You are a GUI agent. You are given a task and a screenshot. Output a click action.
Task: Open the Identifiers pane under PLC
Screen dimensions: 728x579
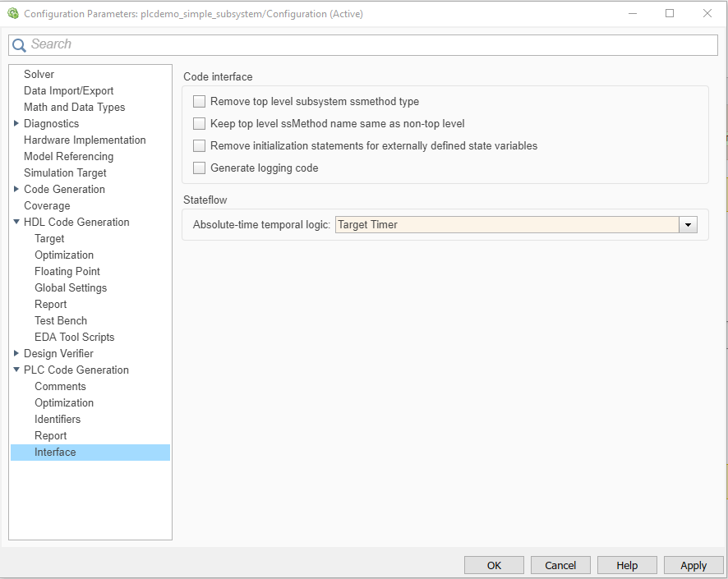tap(58, 420)
